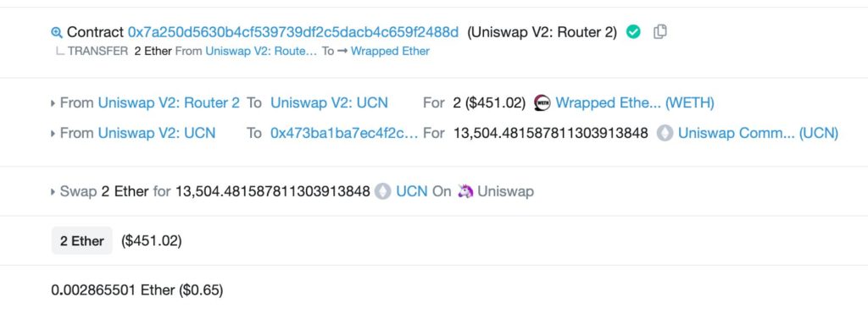Click the 2 Ether value badge

82,241
